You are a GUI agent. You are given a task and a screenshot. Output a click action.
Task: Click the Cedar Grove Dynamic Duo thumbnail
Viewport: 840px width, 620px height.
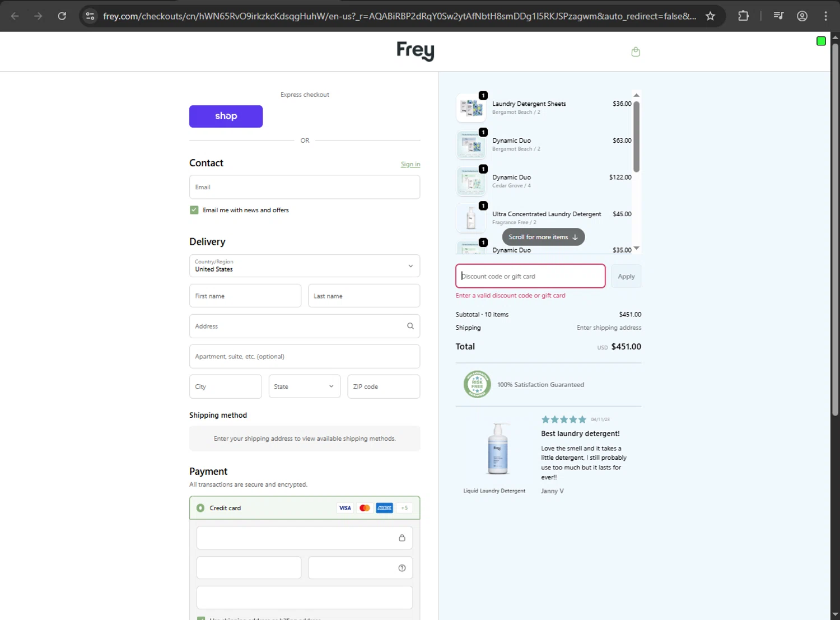471,181
